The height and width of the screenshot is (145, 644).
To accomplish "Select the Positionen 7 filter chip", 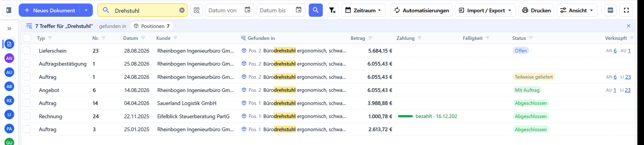I will point(152,26).
